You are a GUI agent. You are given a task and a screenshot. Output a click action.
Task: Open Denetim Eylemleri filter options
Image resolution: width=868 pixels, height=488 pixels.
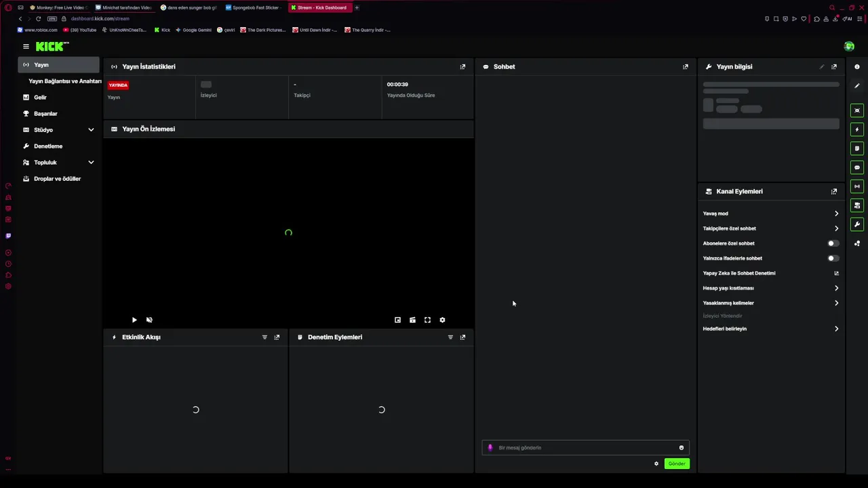click(x=450, y=337)
